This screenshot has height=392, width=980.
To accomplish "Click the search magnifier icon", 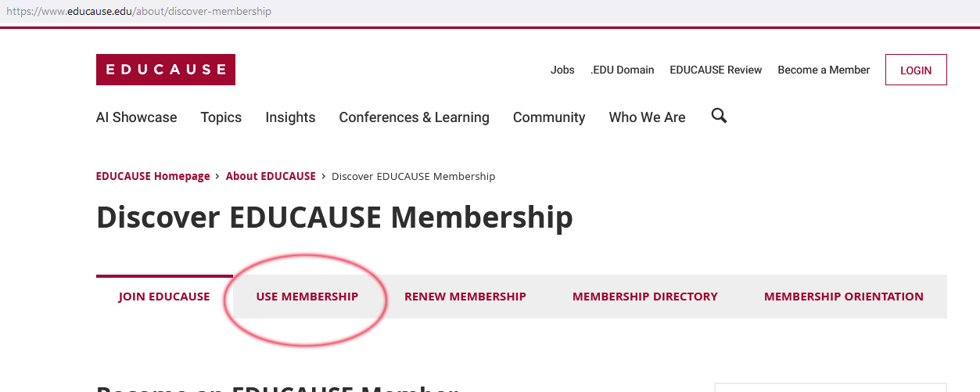I will pos(719,117).
